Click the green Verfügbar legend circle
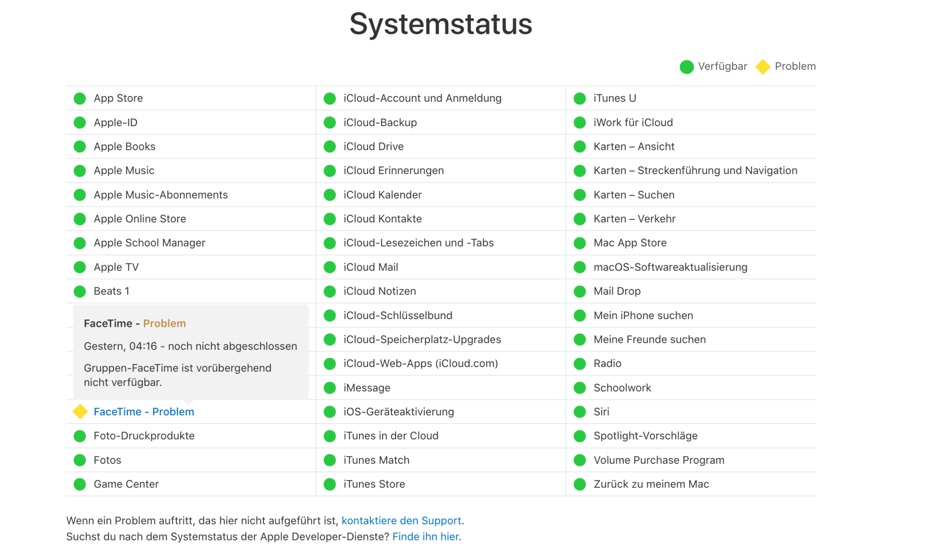Image resolution: width=931 pixels, height=560 pixels. [x=687, y=67]
